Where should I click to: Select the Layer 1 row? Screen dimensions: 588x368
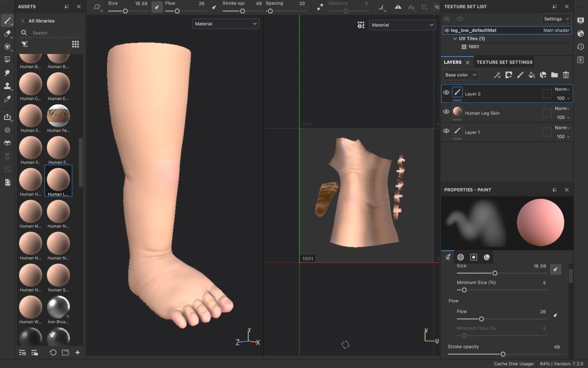[507, 132]
